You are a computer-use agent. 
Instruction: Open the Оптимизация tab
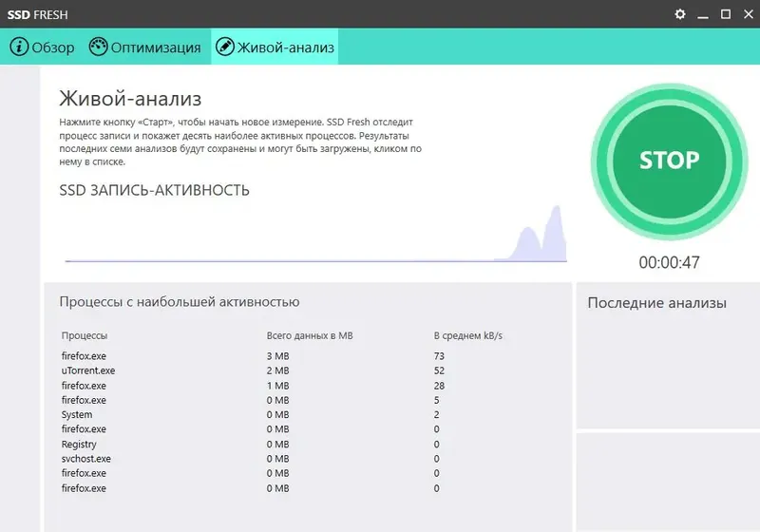point(145,47)
